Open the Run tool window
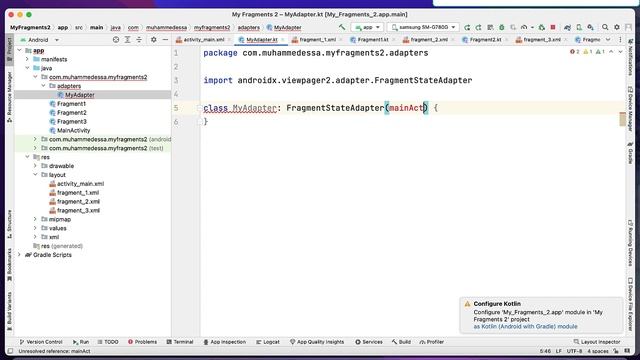The width and height of the screenshot is (640, 360). [81, 342]
